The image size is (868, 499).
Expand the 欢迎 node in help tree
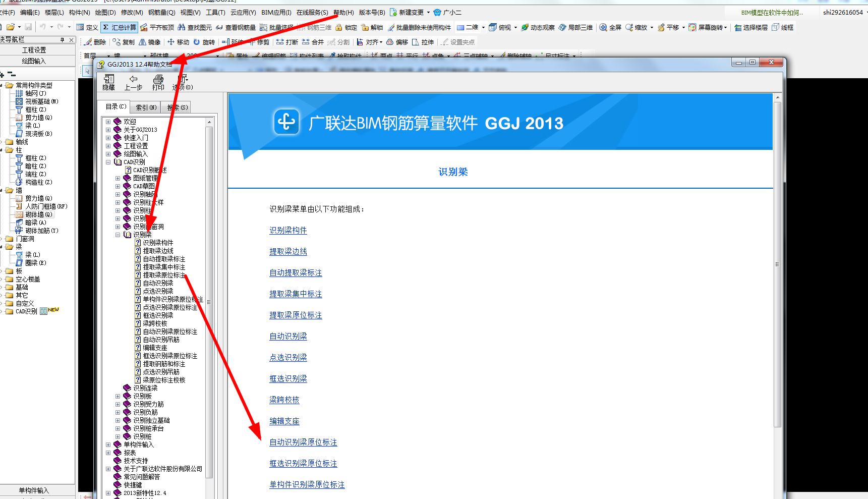pyautogui.click(x=108, y=122)
